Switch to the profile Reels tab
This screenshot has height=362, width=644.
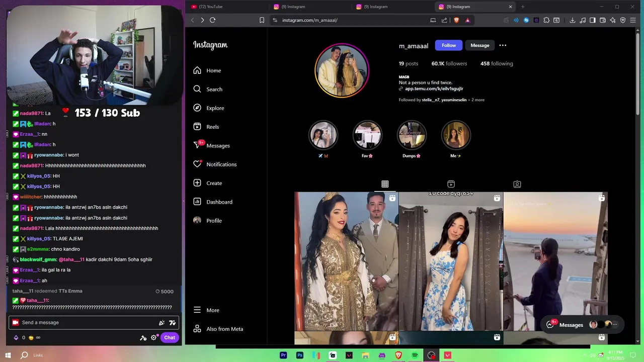[x=451, y=184]
